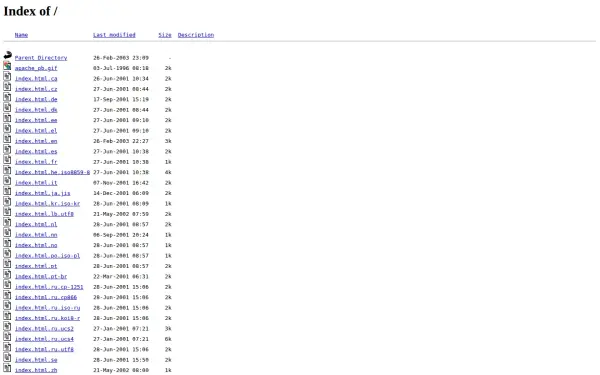
Task: Click the file icon beside index.html.cz
Action: (7, 86)
